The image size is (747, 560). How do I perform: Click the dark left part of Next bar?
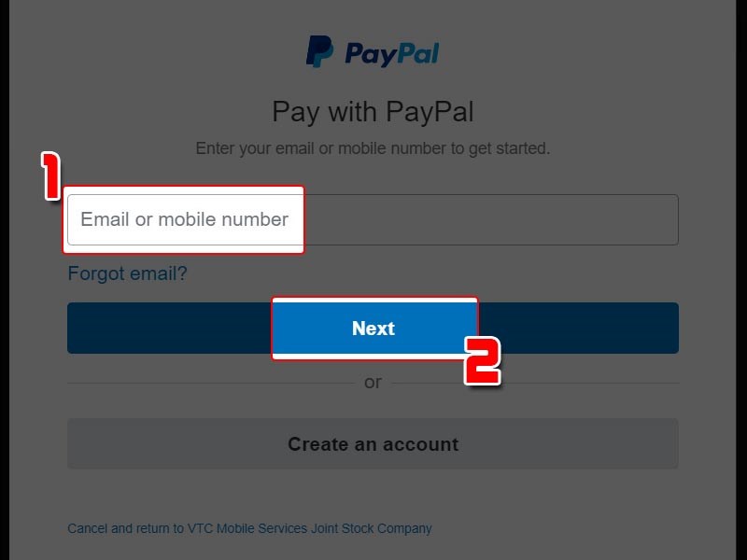pyautogui.click(x=170, y=329)
